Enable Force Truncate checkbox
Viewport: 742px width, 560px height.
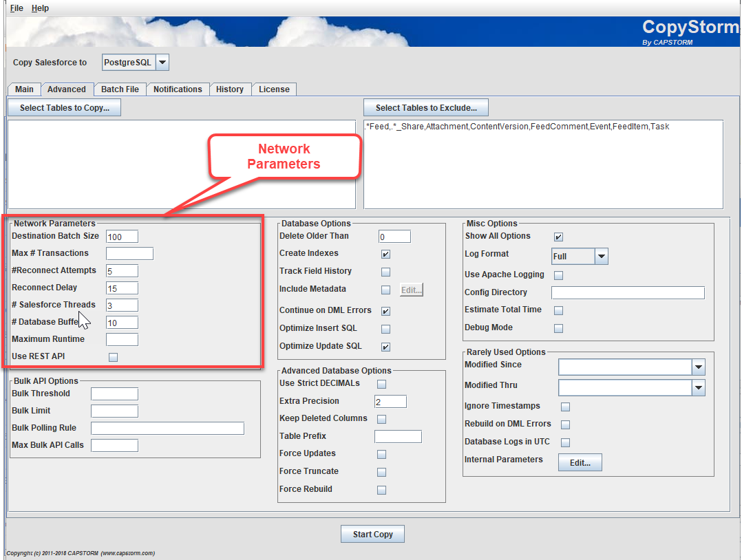381,473
